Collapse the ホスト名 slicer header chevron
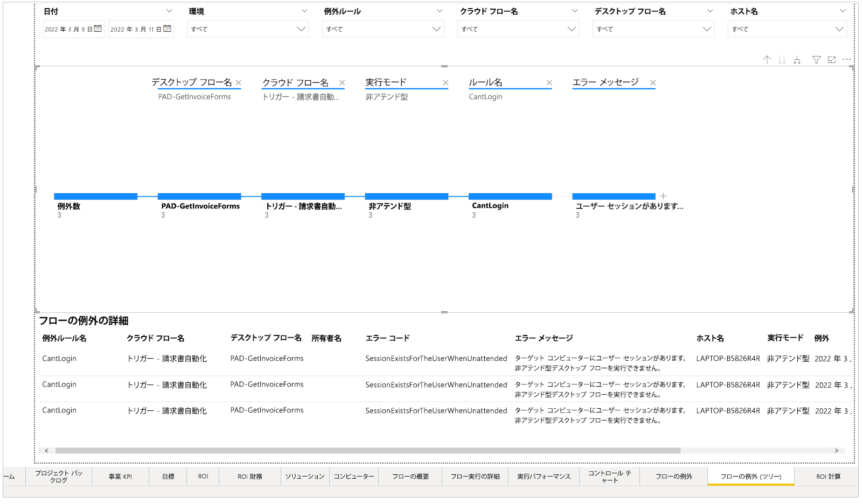This screenshot has height=504, width=863. pos(843,11)
